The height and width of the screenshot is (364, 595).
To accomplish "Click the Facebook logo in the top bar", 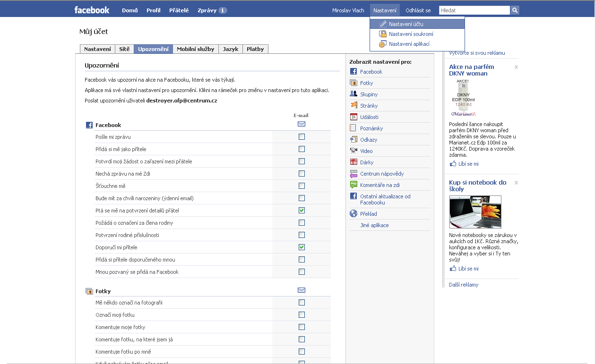I will pos(92,10).
